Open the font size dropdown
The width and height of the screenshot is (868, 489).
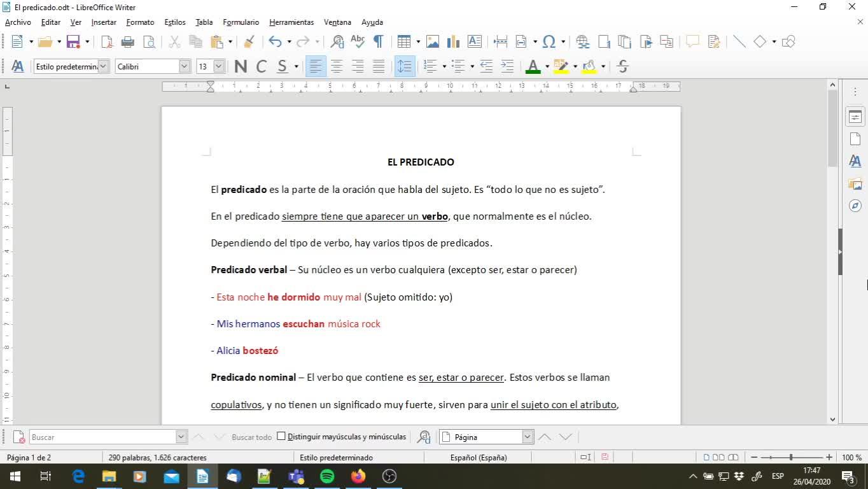[x=219, y=66]
